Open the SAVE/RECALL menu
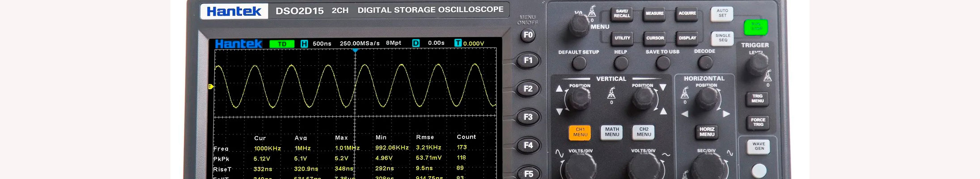980x179 pixels. [x=622, y=13]
